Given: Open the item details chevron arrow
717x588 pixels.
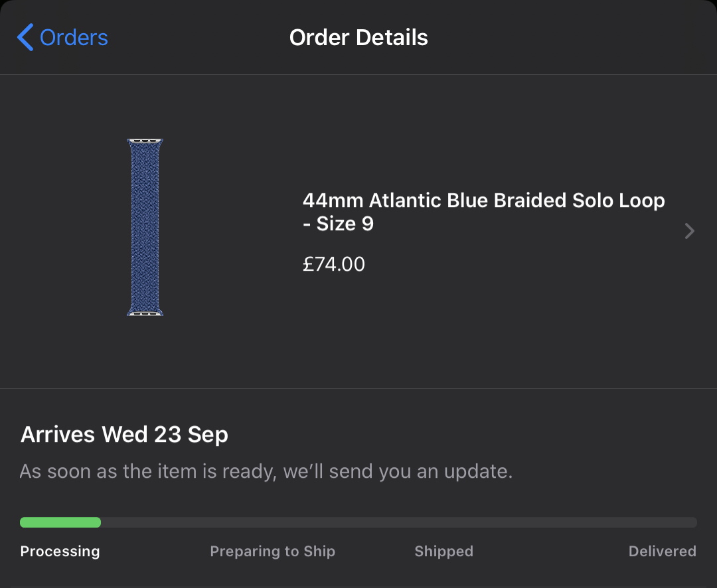Looking at the screenshot, I should (690, 231).
